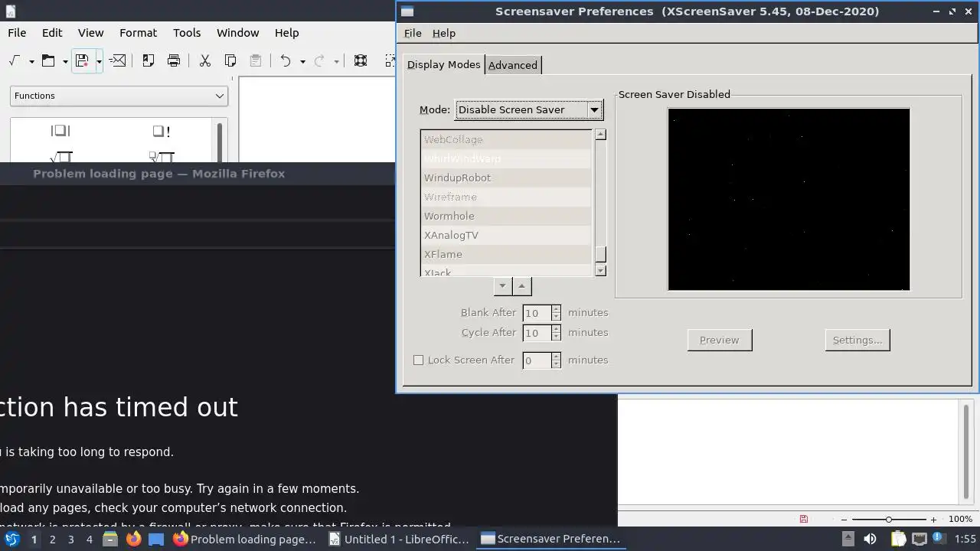Click the Settings... button
This screenshot has height=551, width=980.
click(x=857, y=340)
